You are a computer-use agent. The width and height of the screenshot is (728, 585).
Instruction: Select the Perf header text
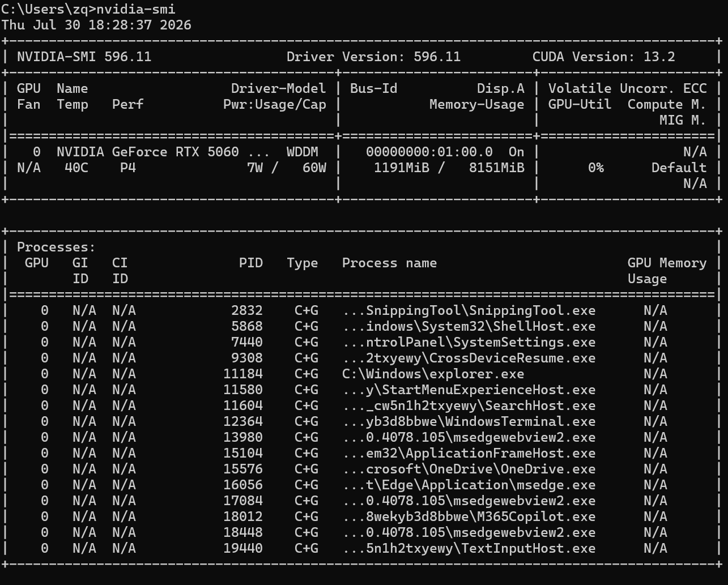[128, 104]
